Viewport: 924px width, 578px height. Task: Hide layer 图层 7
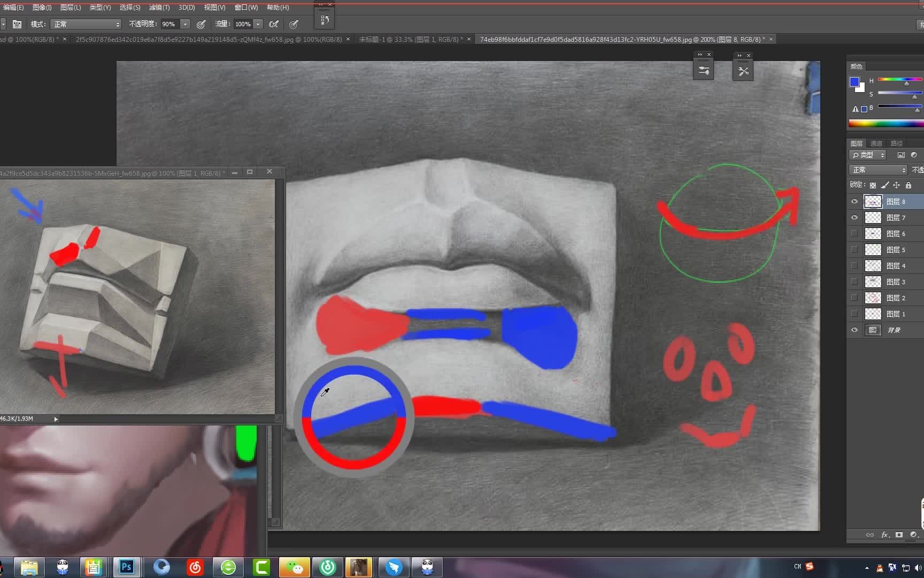point(854,218)
